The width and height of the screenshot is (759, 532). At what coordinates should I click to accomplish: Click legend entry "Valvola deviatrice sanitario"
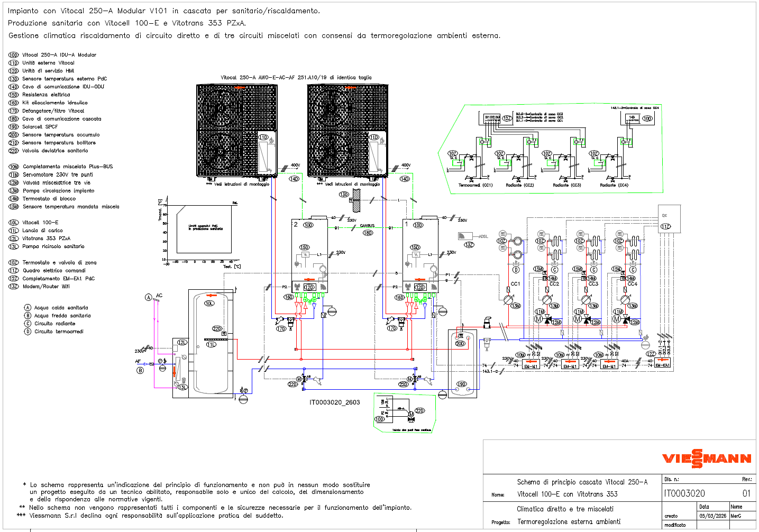click(x=55, y=151)
